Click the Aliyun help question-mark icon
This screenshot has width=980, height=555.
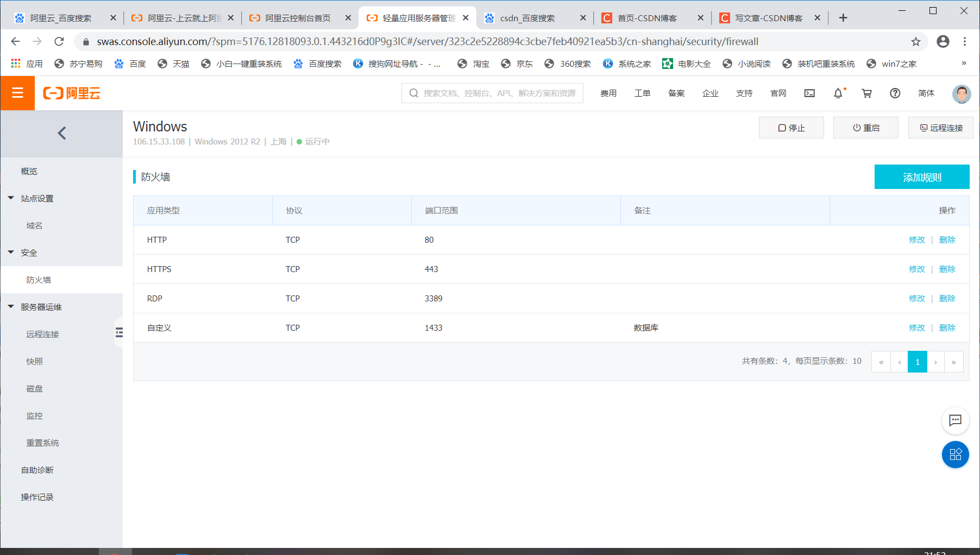pos(895,93)
